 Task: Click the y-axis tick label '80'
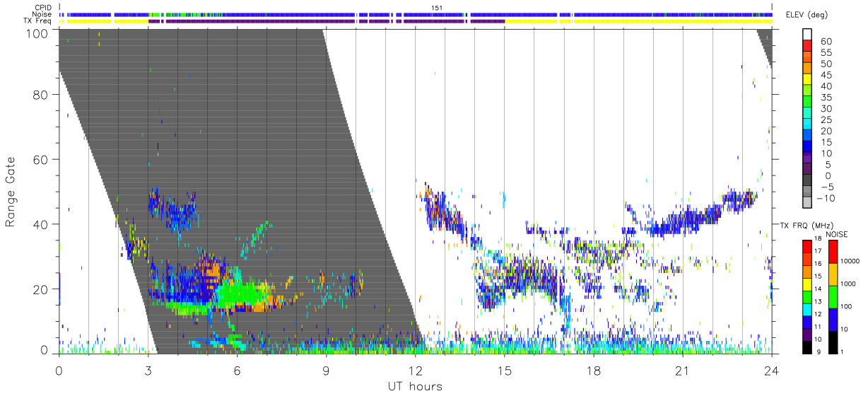coord(41,94)
